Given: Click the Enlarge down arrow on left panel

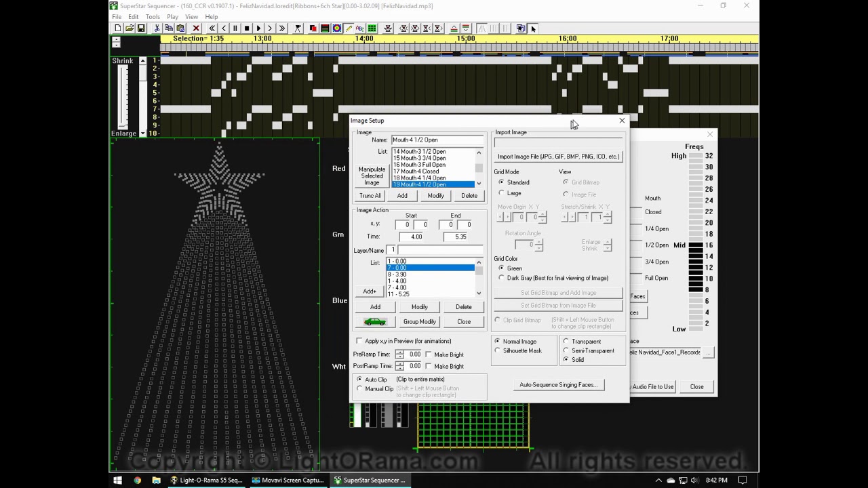Looking at the screenshot, I should [x=142, y=134].
